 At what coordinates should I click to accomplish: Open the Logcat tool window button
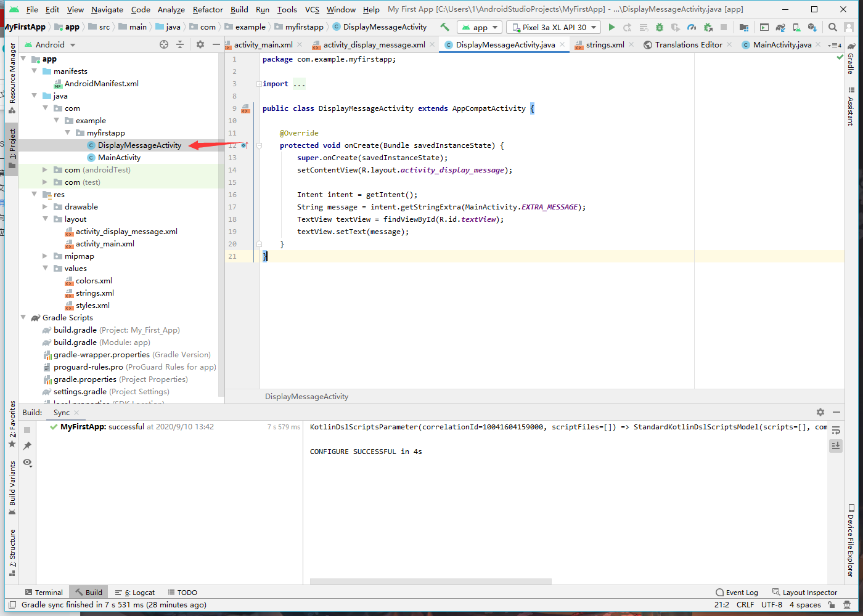coord(138,593)
